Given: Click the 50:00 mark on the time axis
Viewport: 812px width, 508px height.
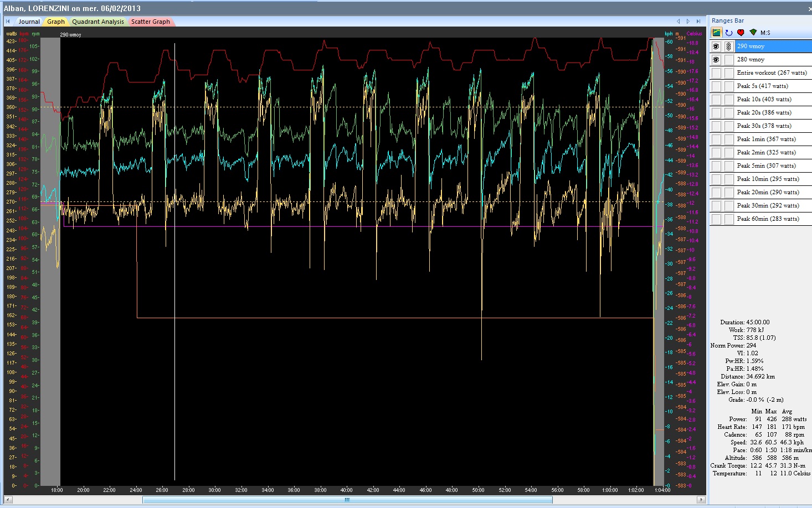Looking at the screenshot, I should click(x=478, y=490).
